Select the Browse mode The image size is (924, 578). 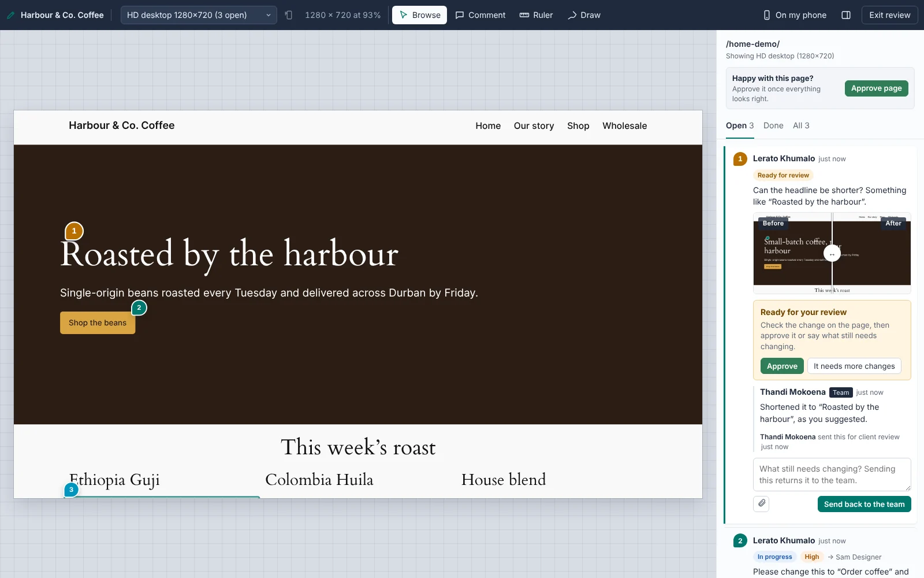point(420,15)
